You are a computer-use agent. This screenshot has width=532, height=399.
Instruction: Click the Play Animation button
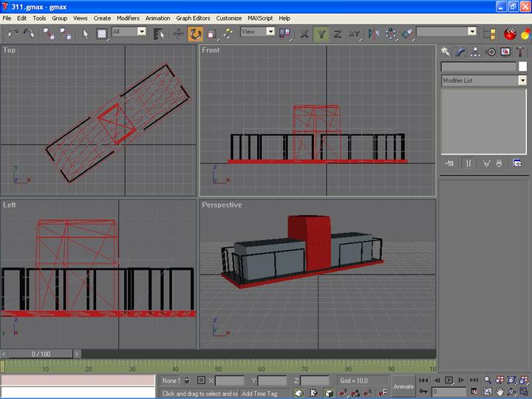pos(449,380)
